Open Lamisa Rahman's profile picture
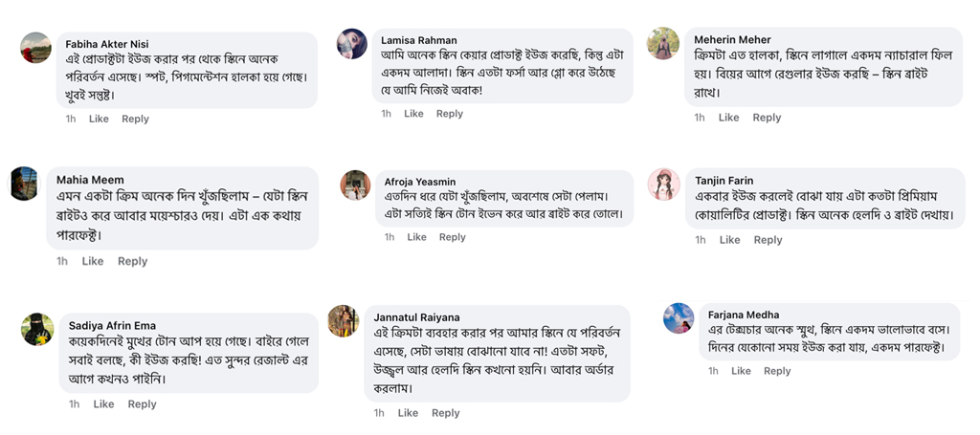980x435 pixels. (352, 44)
